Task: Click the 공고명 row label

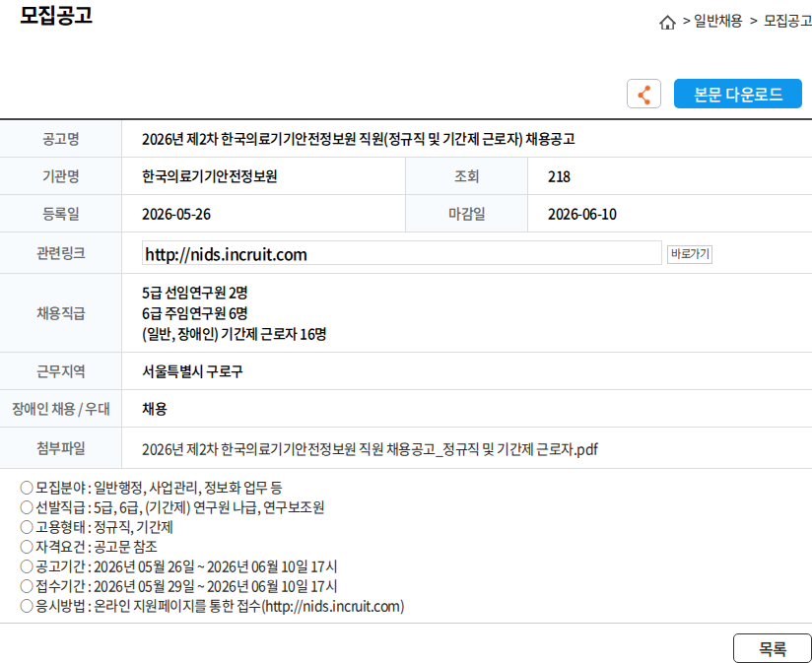Action: pyautogui.click(x=60, y=139)
